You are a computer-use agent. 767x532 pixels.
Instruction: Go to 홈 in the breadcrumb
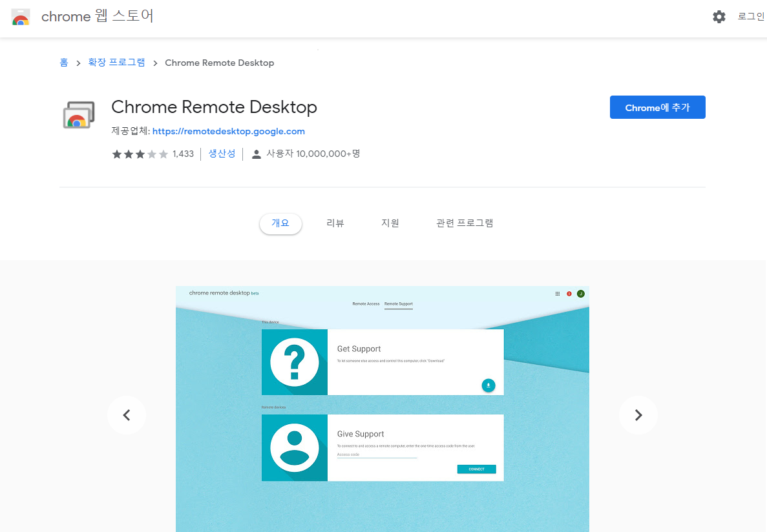click(64, 63)
